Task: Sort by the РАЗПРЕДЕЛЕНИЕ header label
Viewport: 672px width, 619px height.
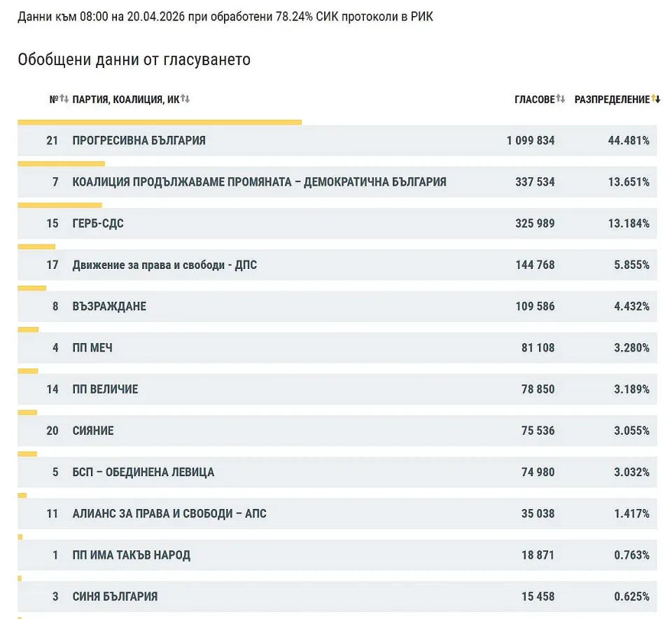Action: pos(612,99)
